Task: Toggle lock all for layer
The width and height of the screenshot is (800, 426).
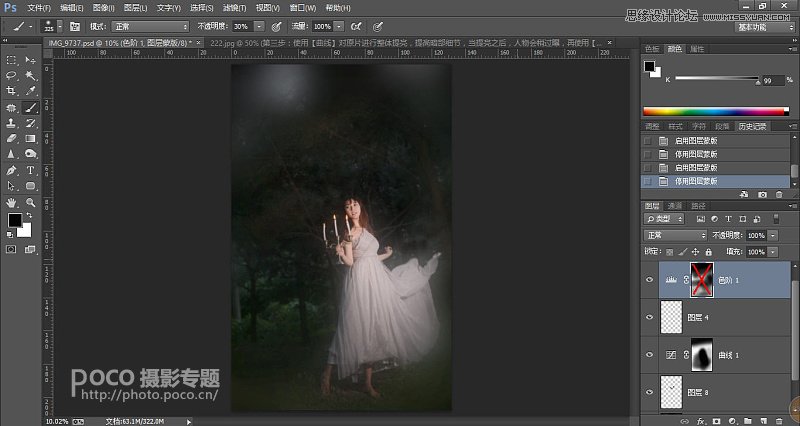Action: pos(708,252)
